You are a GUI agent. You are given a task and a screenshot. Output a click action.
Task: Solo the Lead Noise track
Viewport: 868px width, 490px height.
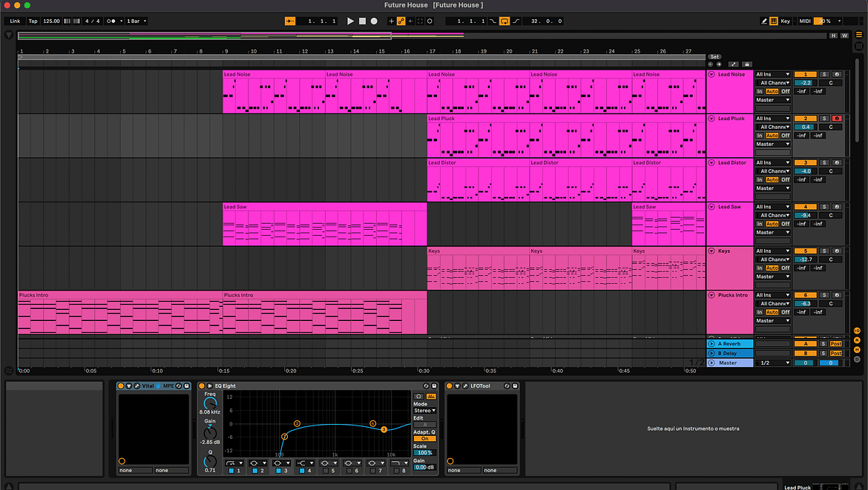point(823,74)
